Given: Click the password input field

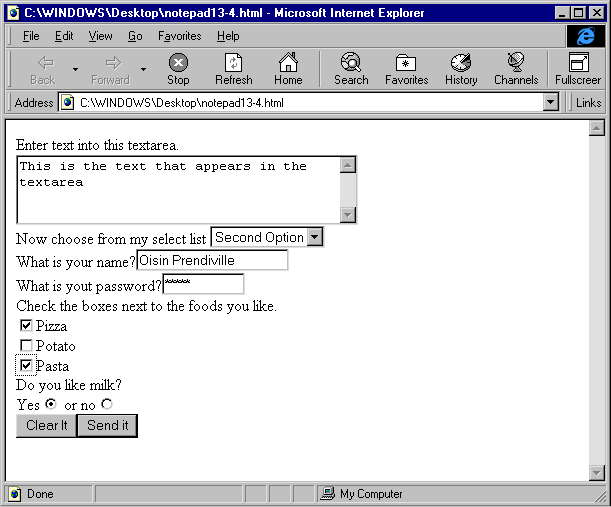Looking at the screenshot, I should click(x=203, y=284).
